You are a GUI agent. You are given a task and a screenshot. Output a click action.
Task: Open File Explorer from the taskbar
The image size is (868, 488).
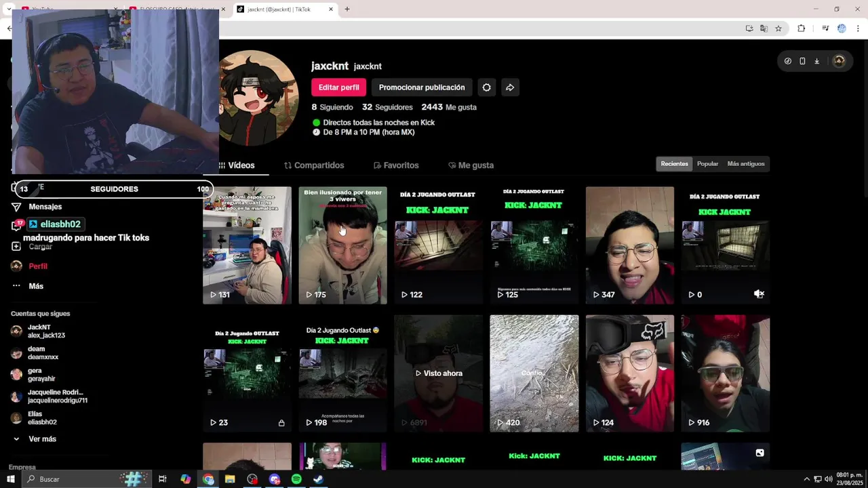coord(230,479)
